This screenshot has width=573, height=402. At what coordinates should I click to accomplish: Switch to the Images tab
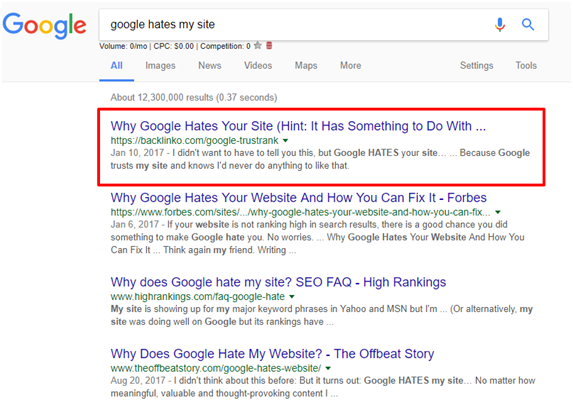pyautogui.click(x=160, y=65)
